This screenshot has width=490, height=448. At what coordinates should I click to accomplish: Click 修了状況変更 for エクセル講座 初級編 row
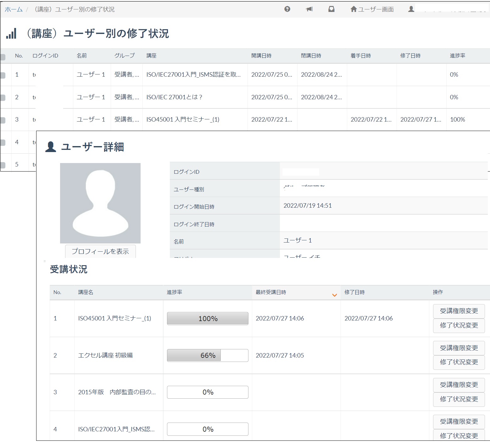point(459,362)
